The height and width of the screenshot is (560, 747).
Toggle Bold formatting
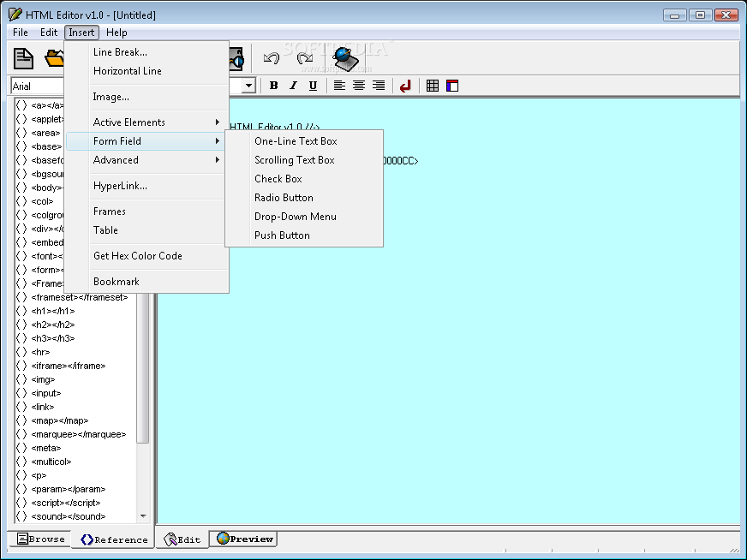click(x=273, y=86)
